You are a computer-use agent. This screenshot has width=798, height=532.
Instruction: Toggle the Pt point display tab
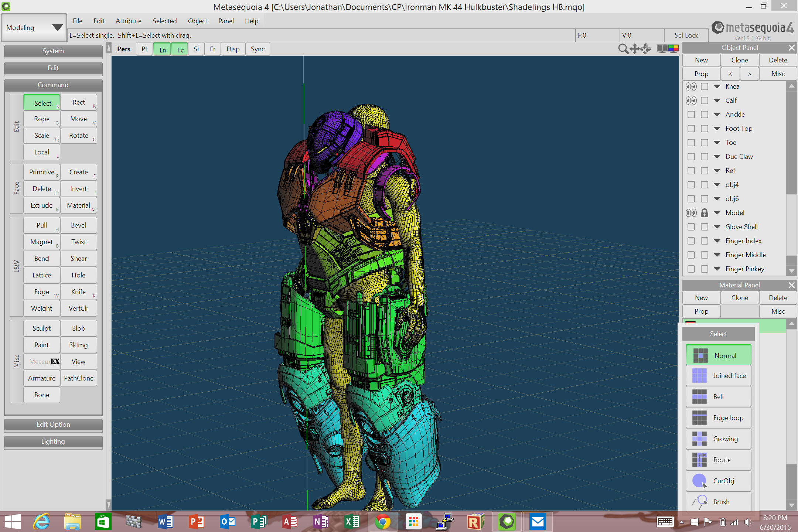coord(144,49)
